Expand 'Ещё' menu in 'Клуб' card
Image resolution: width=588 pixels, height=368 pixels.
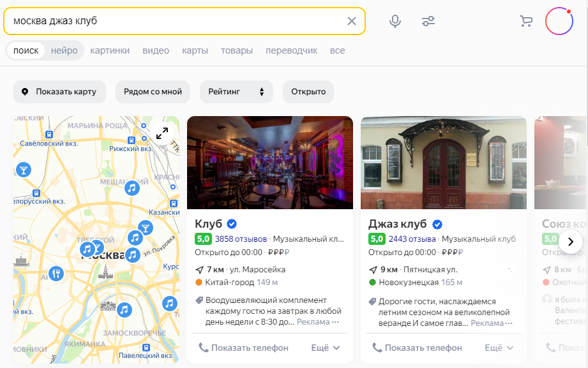[x=326, y=348]
